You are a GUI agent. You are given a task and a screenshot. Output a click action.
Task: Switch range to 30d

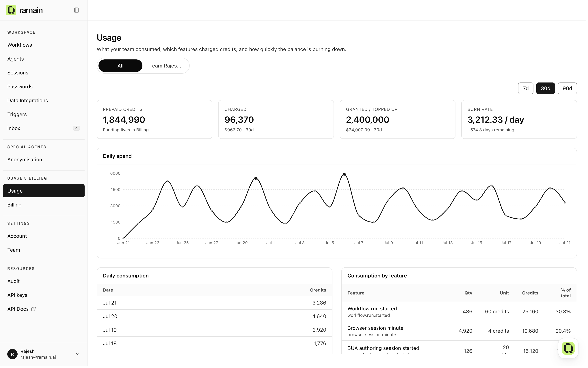tap(545, 88)
